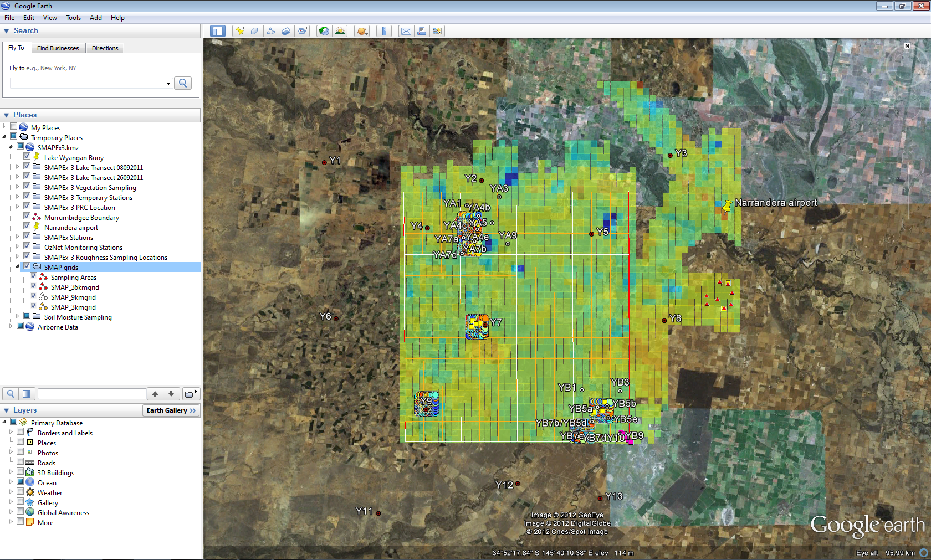Click the Fly To input field
This screenshot has height=560, width=931.
click(x=88, y=83)
